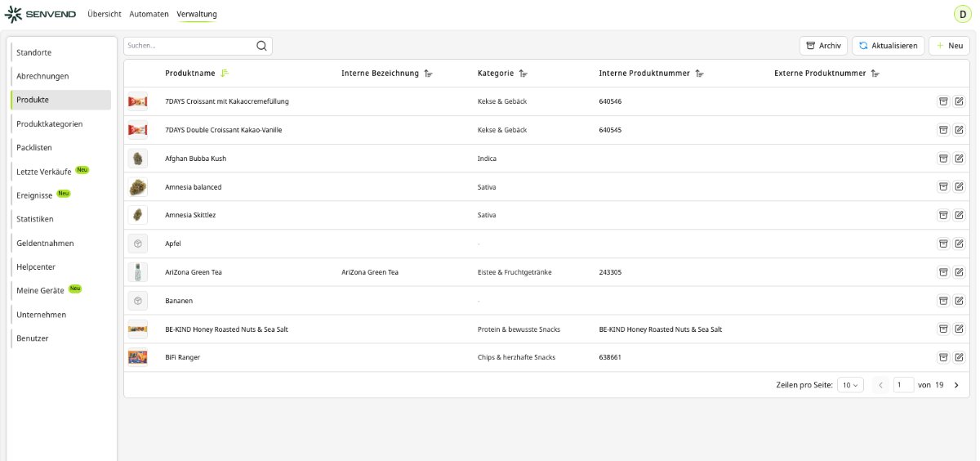The width and height of the screenshot is (980, 461).
Task: Archive the BiFi Ranger product
Action: [x=942, y=357]
